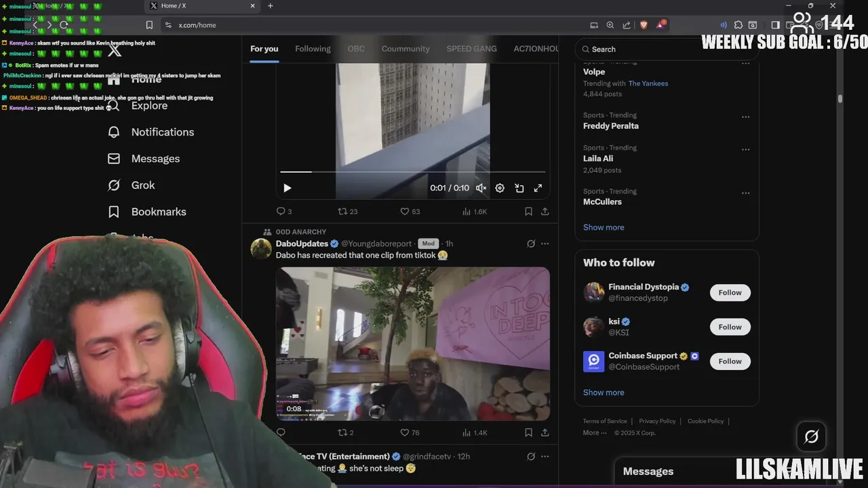
Task: Open The Yankees trending link
Action: pyautogui.click(x=648, y=83)
